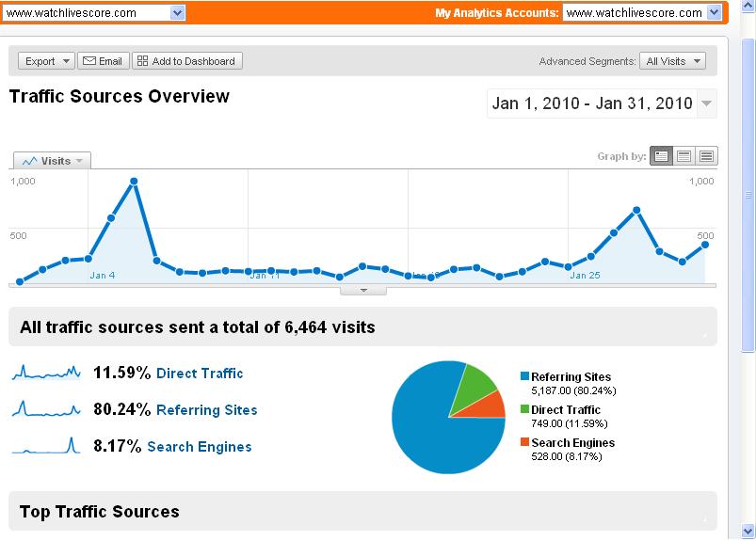This screenshot has width=756, height=541.
Task: Open the Search Engines link
Action: click(x=200, y=447)
